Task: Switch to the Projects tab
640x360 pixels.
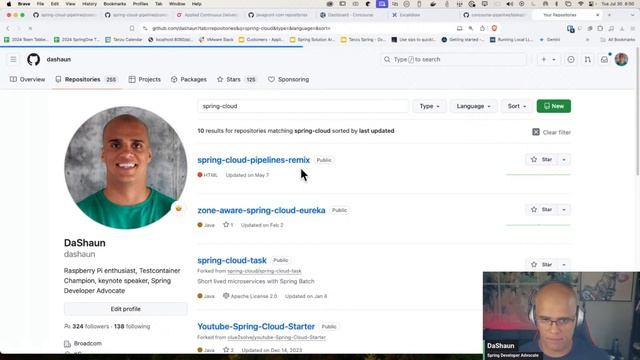Action: pos(144,80)
